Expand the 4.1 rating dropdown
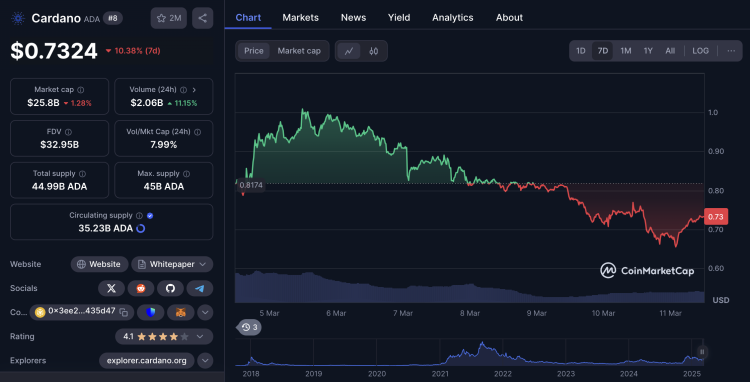Image resolution: width=750 pixels, height=382 pixels. coord(200,337)
